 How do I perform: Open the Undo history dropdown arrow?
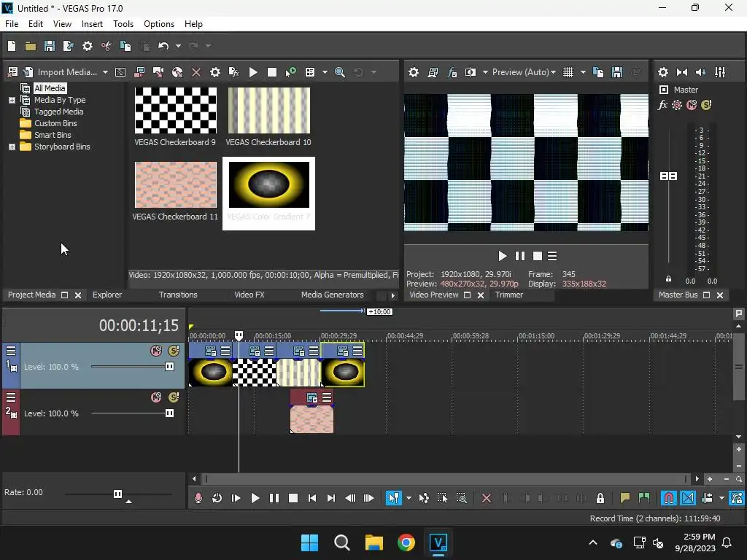178,46
